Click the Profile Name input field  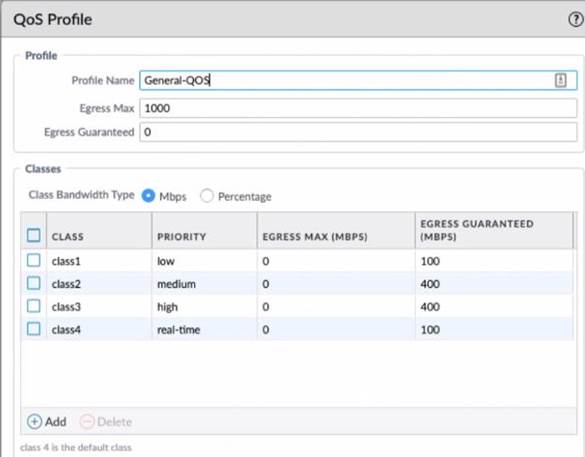pos(358,80)
